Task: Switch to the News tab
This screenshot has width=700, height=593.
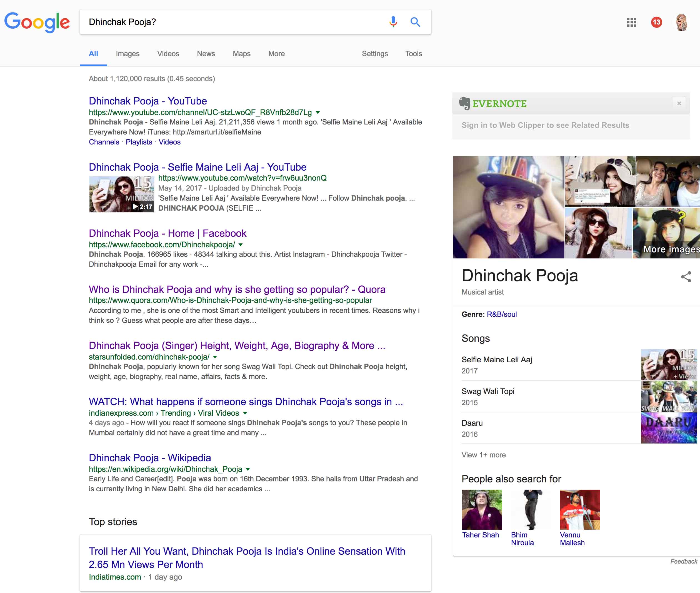Action: click(x=206, y=54)
